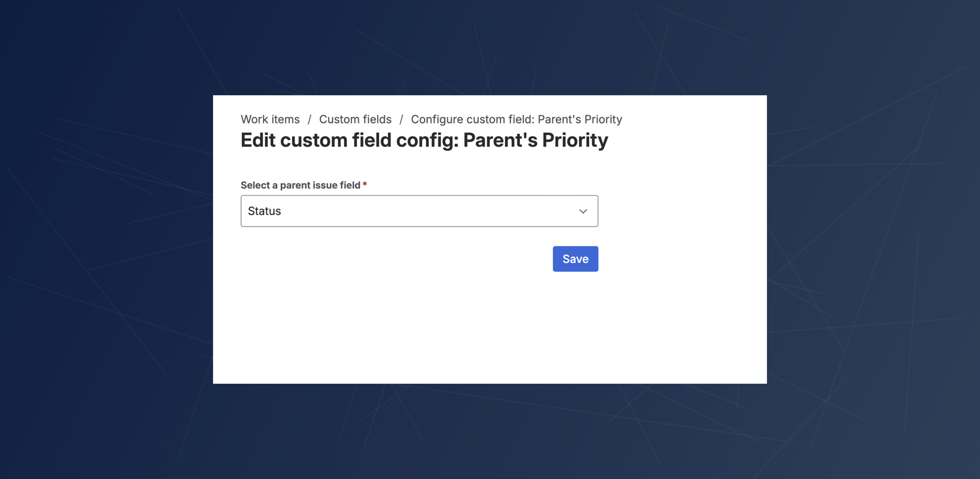Screen dimensions: 980x479
Task: Click the Select a parent issue field label
Action: pos(300,185)
